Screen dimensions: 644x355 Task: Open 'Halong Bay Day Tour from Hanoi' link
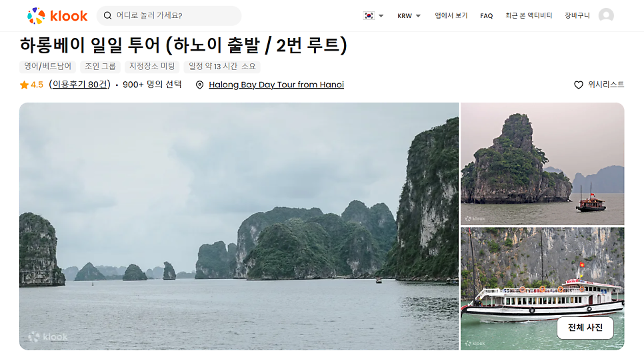pyautogui.click(x=277, y=85)
